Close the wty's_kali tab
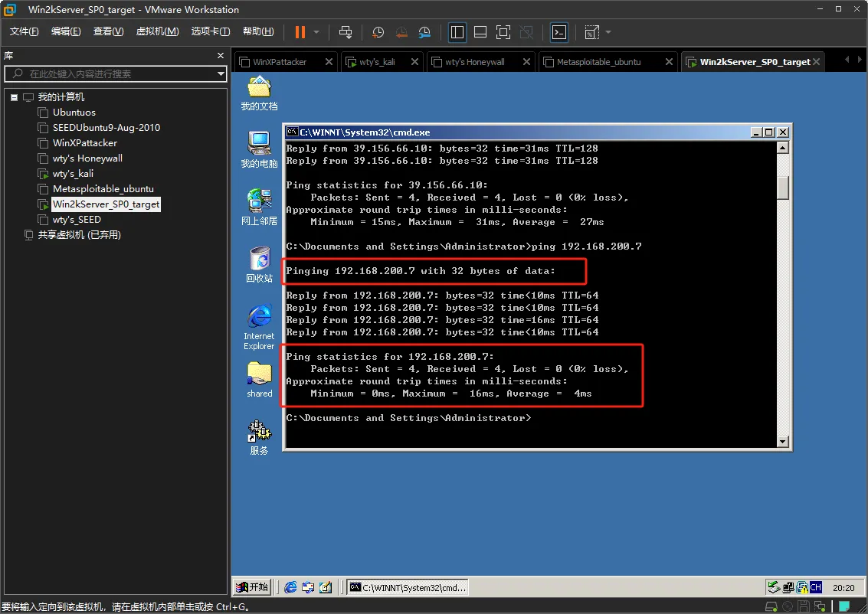The height and width of the screenshot is (614, 868). click(414, 61)
